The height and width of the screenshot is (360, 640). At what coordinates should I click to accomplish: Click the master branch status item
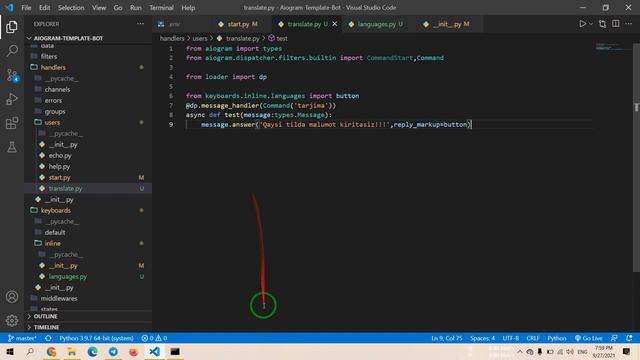[22, 338]
